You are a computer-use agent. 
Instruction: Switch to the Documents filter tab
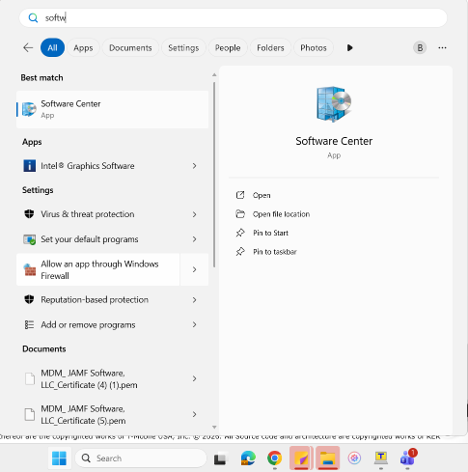130,48
